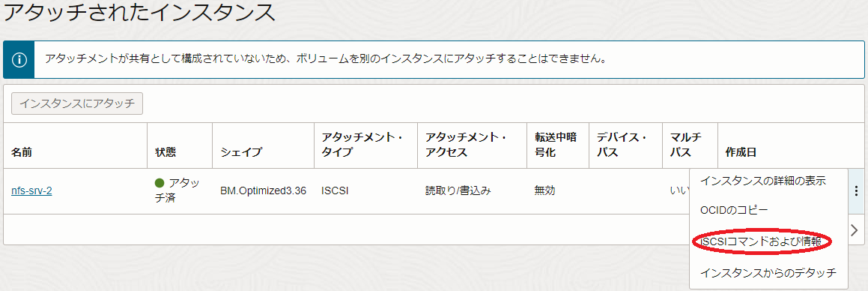
Task: Open the nfs-srv-2 instance link
Action: (31, 191)
